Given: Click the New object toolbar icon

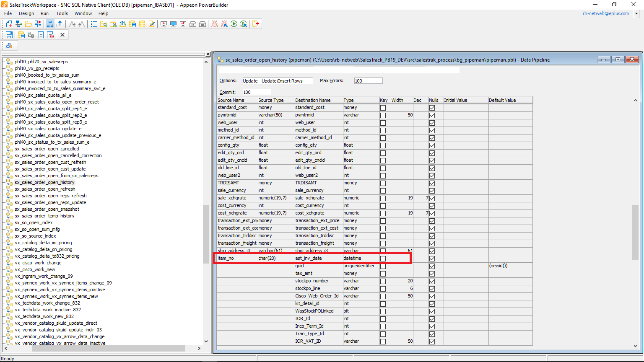Looking at the screenshot, I should tap(9, 24).
